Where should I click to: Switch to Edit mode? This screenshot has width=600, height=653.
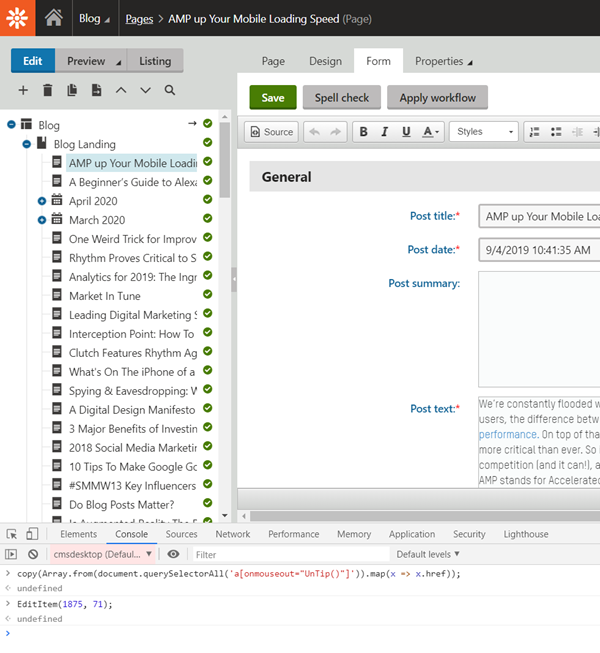33,61
